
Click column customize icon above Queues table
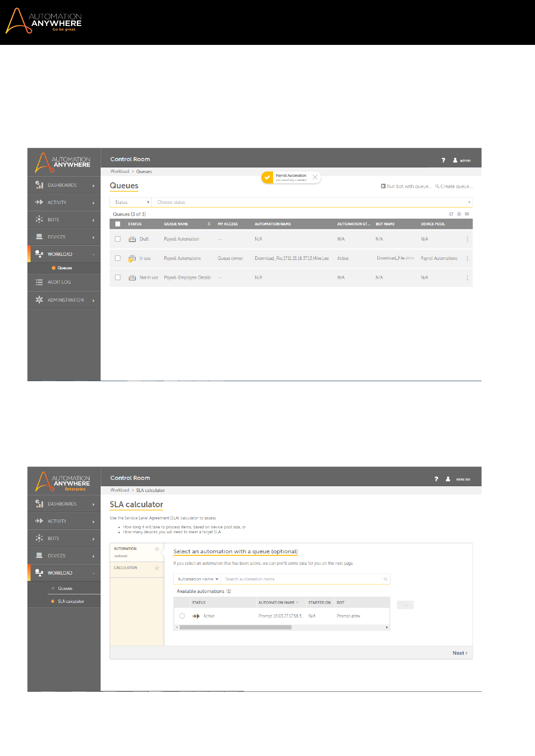467,214
